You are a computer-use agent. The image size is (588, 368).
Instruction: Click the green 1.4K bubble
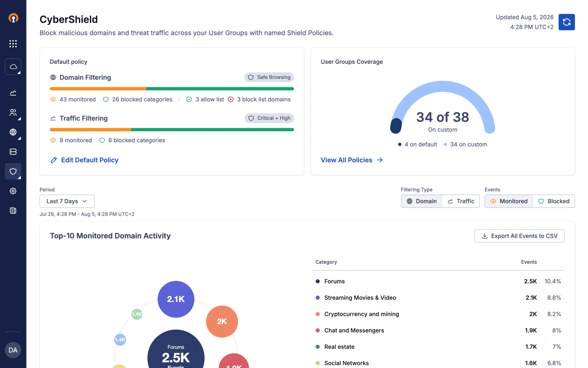point(137,314)
